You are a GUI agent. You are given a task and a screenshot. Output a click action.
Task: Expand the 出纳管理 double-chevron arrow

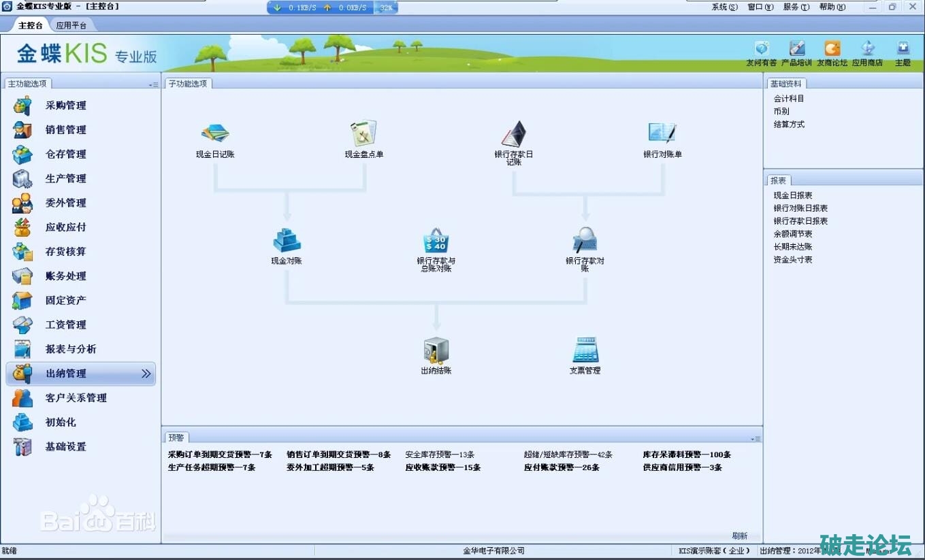pyautogui.click(x=146, y=374)
